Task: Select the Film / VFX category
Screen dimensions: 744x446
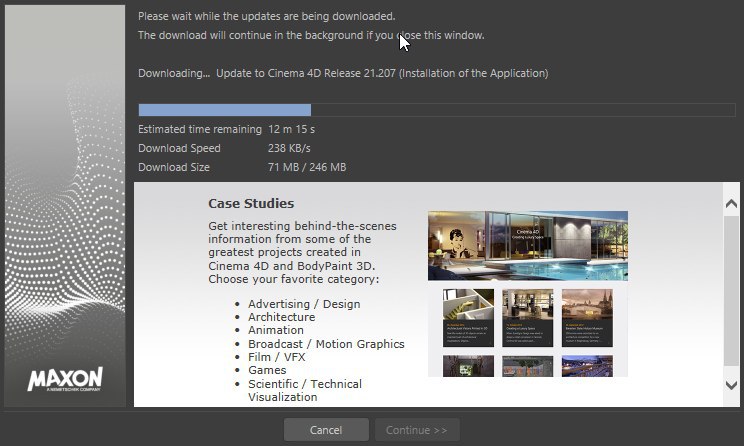Action: (277, 357)
